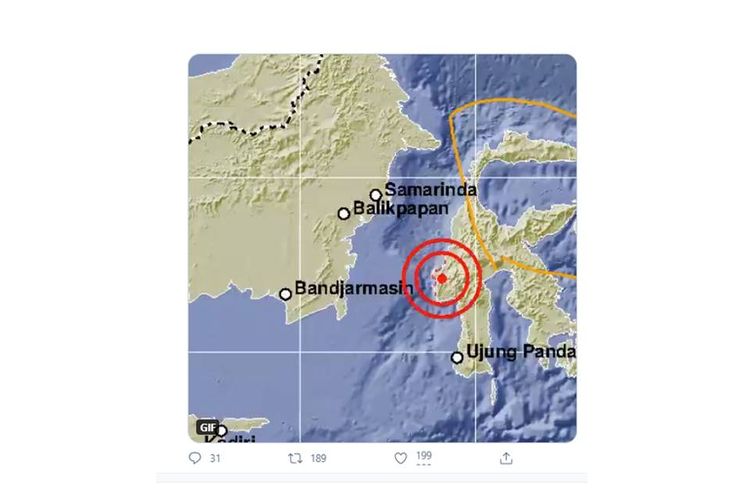
Task: View the 199 likes count
Action: point(424,456)
